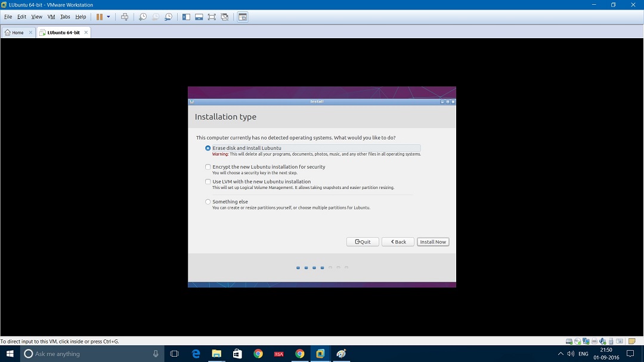644x362 pixels.
Task: Send Ctrl+Alt+Del to the VM
Action: click(125, 17)
